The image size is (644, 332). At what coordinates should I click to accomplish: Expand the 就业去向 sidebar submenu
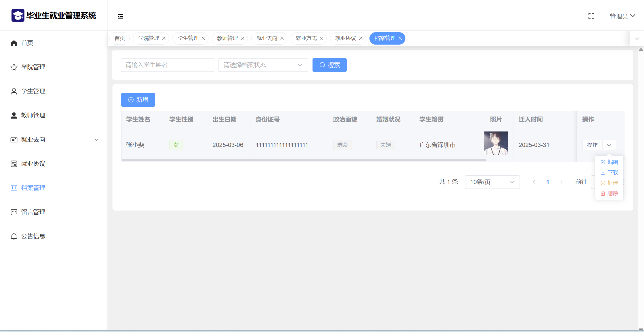pyautogui.click(x=96, y=140)
